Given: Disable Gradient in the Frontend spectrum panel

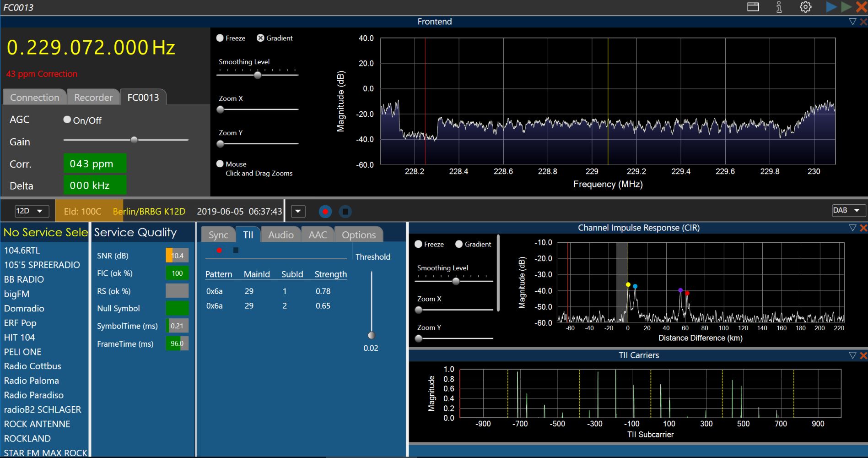Looking at the screenshot, I should 260,38.
